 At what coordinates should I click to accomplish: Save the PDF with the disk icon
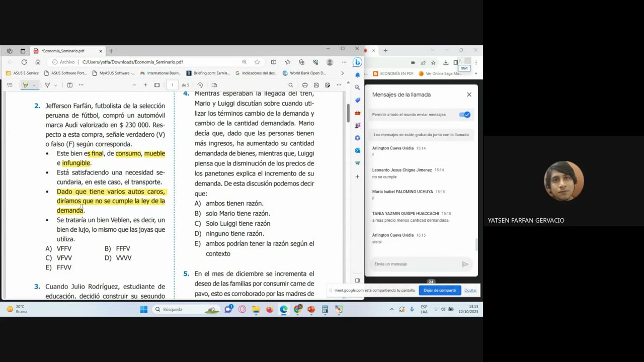coord(316,85)
